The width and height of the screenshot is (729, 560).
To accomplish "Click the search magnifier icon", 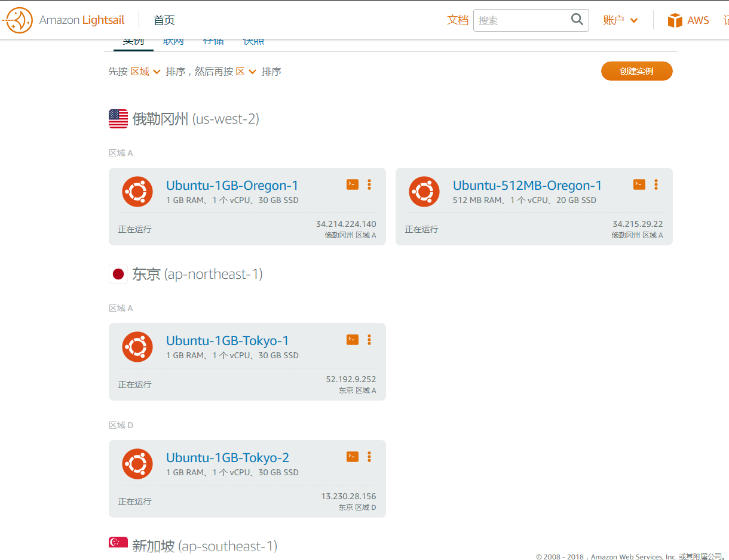I will 577,20.
